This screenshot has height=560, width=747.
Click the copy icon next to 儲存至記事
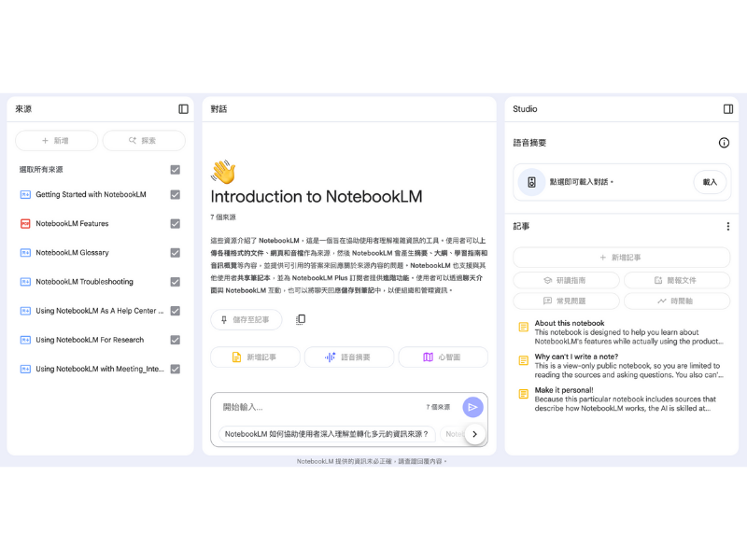coord(301,319)
